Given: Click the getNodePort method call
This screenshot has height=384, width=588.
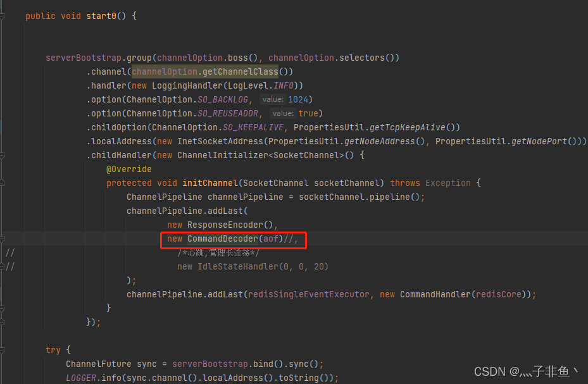Looking at the screenshot, I should [x=539, y=141].
